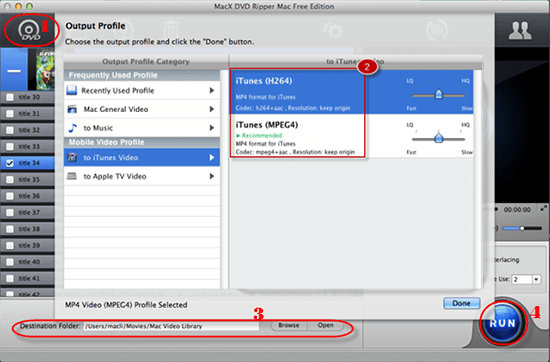Expand the Mac General Video arrow
The width and height of the screenshot is (550, 362).
212,109
